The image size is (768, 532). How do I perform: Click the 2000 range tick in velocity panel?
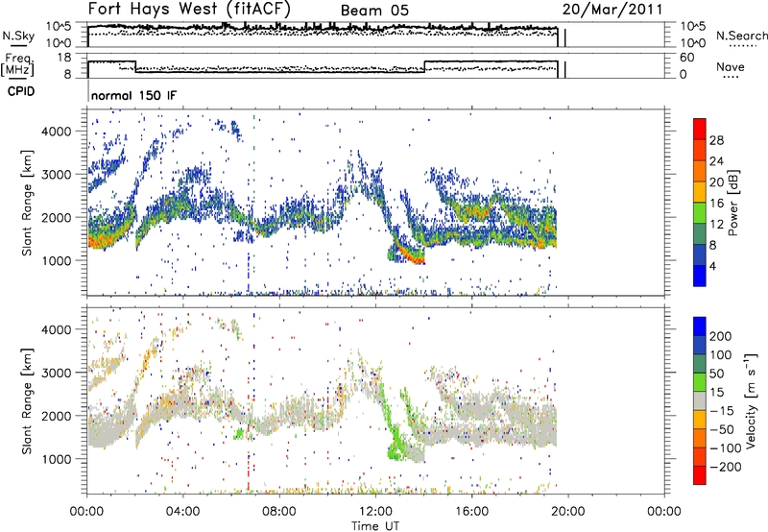click(57, 416)
